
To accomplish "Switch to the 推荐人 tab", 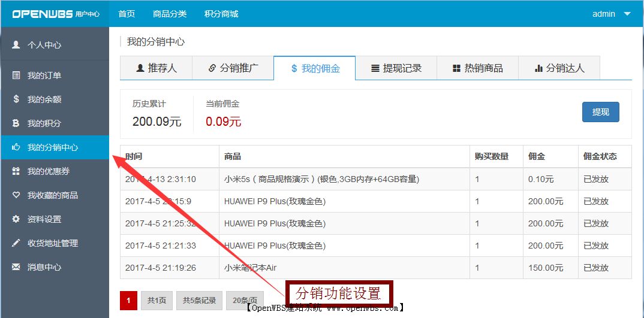I will click(x=156, y=68).
